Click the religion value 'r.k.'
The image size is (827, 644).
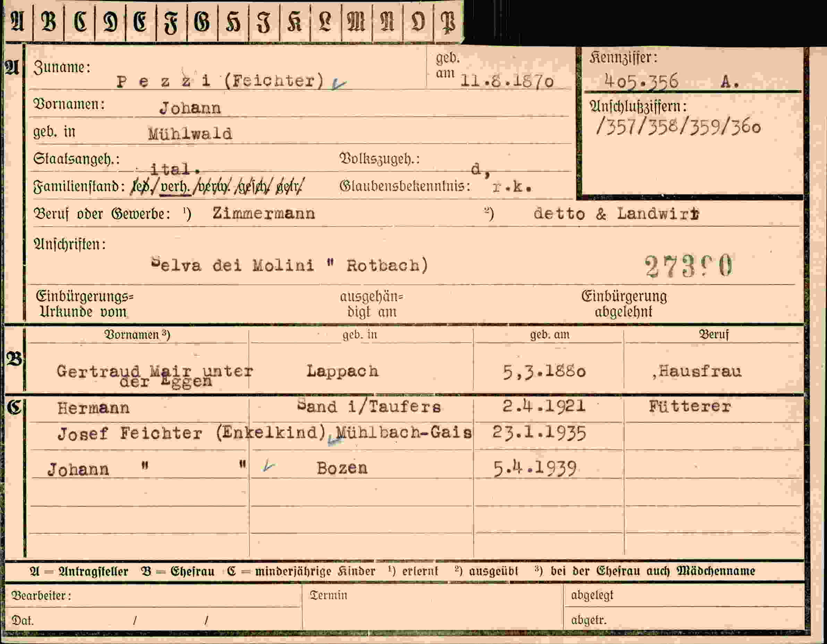(x=512, y=187)
